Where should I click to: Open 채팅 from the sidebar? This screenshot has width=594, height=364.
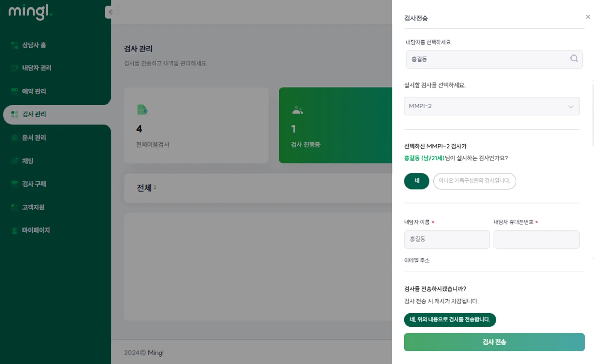(x=28, y=161)
